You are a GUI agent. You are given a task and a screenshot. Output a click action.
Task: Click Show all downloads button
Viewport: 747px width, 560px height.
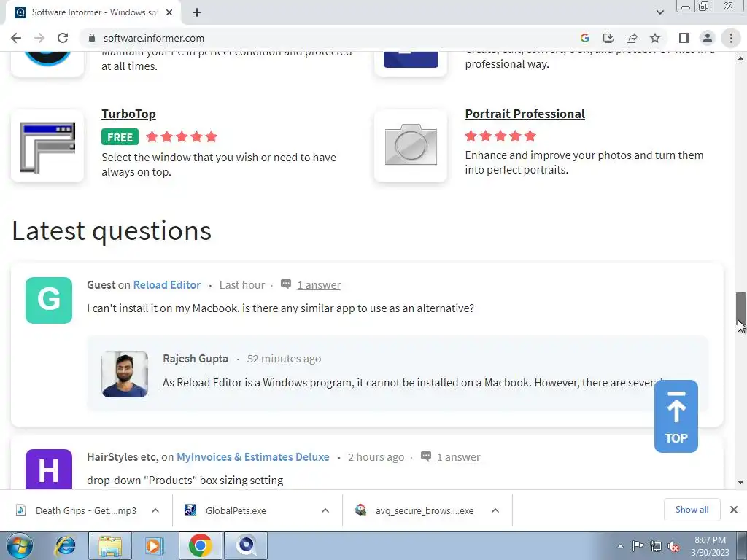692,510
